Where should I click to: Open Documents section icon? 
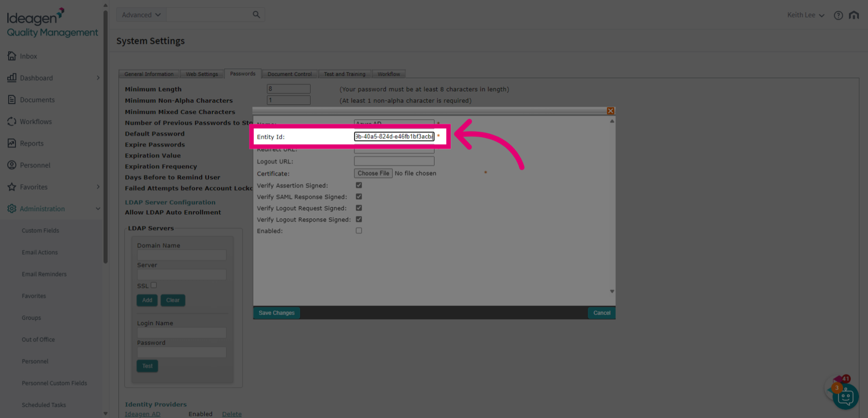tap(12, 99)
